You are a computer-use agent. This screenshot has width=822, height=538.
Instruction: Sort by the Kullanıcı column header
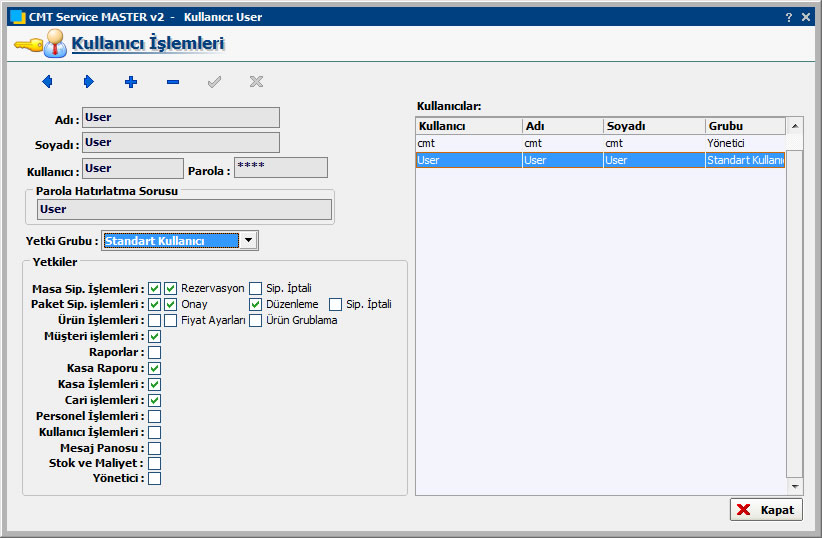click(468, 126)
